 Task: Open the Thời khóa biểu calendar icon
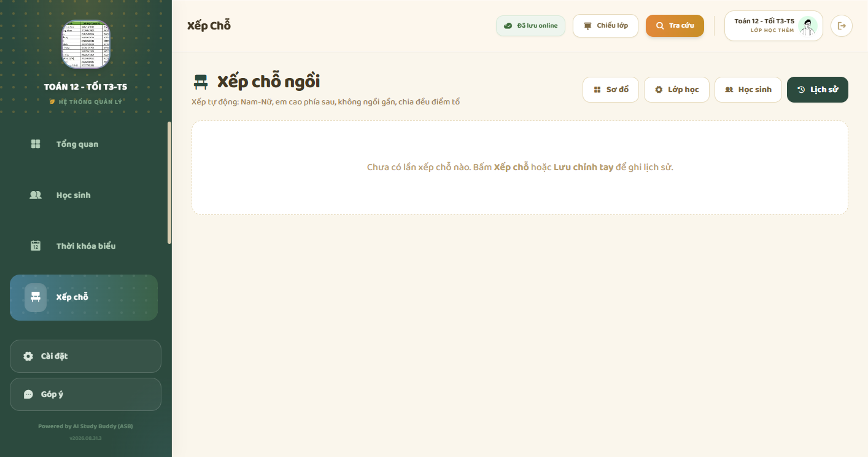(x=36, y=246)
